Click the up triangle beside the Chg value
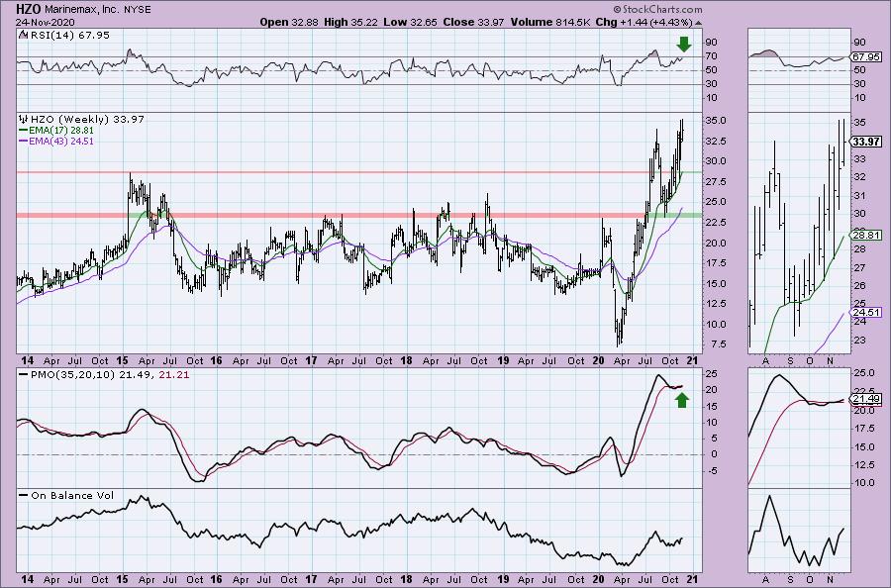This screenshot has width=891, height=588. coord(698,23)
